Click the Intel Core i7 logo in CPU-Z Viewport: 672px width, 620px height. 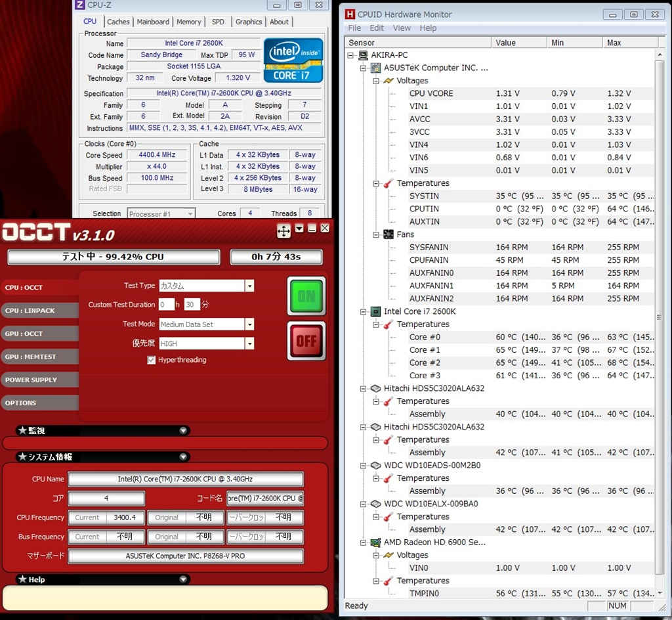click(x=293, y=60)
